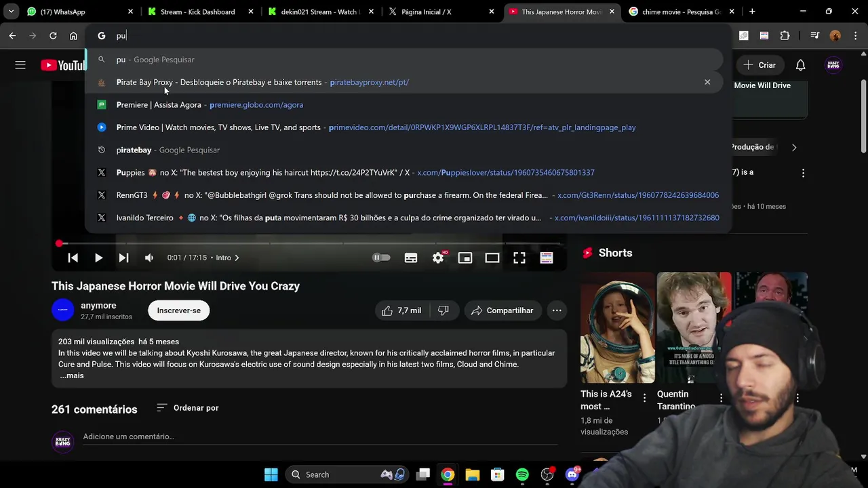Click the Inscrever-se button
868x488 pixels.
[x=179, y=310]
